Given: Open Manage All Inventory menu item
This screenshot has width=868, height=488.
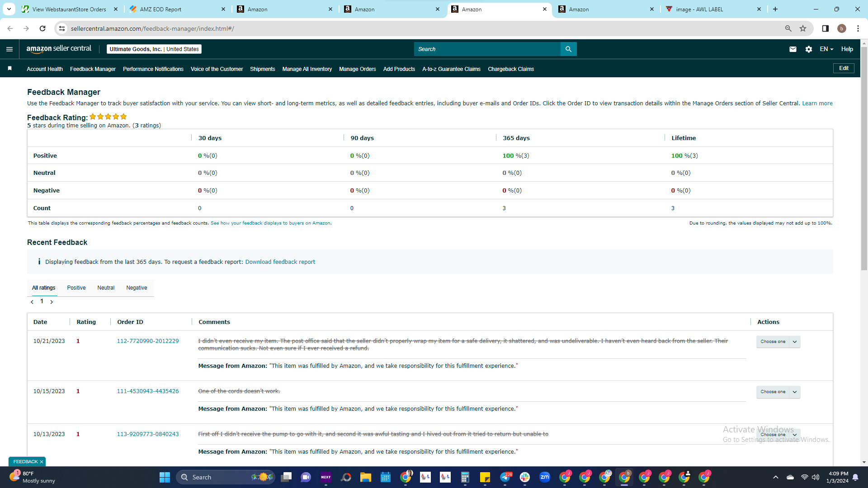Looking at the screenshot, I should pos(307,69).
